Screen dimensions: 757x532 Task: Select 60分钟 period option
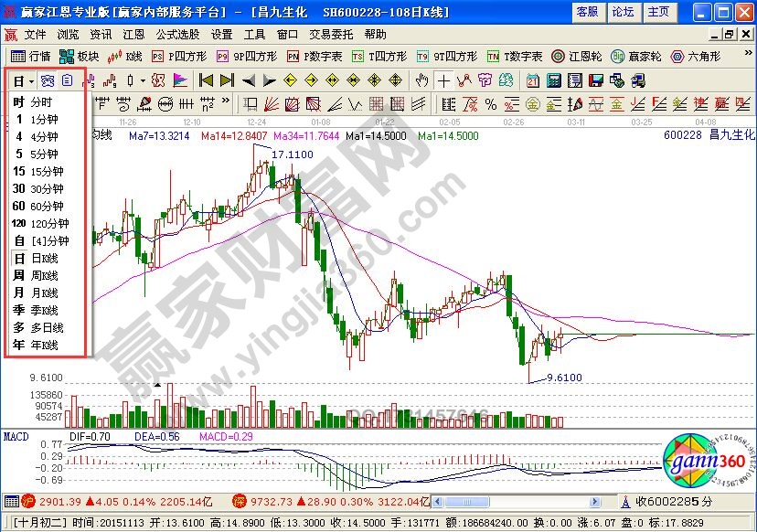point(38,207)
